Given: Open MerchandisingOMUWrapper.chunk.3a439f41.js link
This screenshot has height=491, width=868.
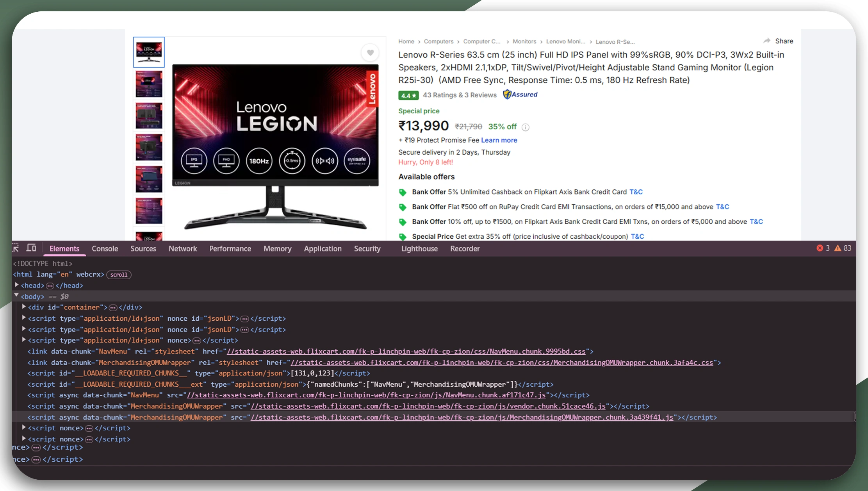Looking at the screenshot, I should (462, 417).
